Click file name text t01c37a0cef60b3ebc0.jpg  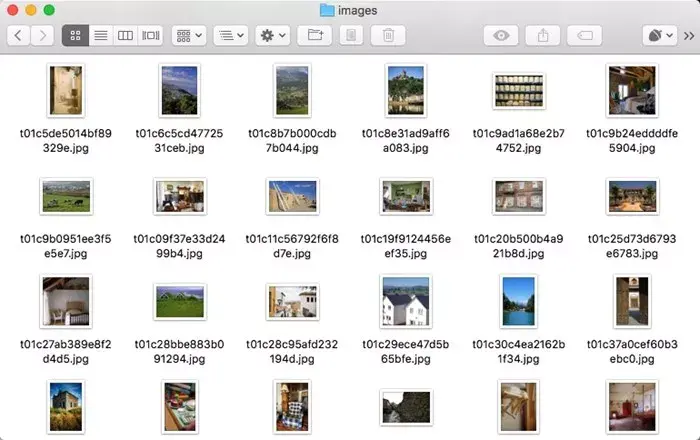point(632,352)
